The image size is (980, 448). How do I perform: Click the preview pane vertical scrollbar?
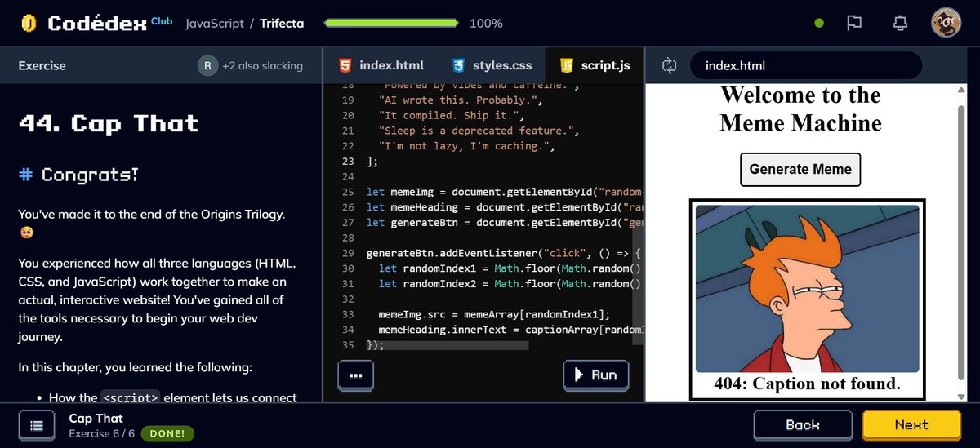click(x=960, y=241)
